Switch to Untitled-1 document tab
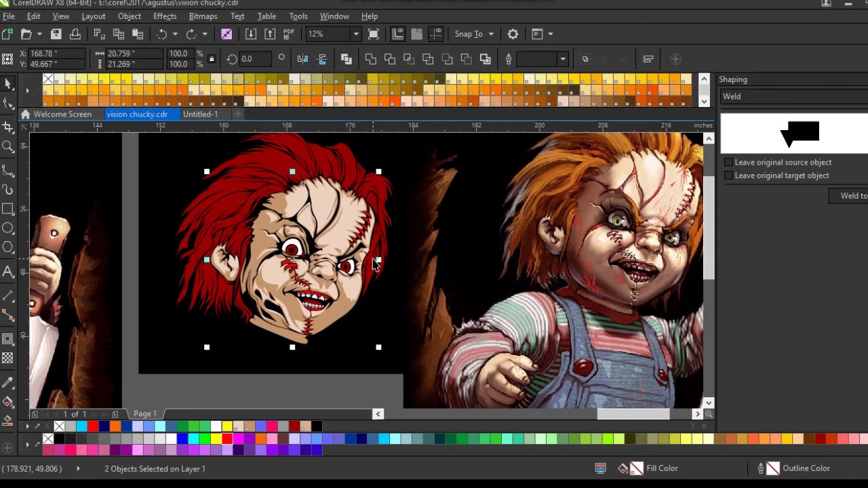Viewport: 868px width, 488px height. click(200, 115)
